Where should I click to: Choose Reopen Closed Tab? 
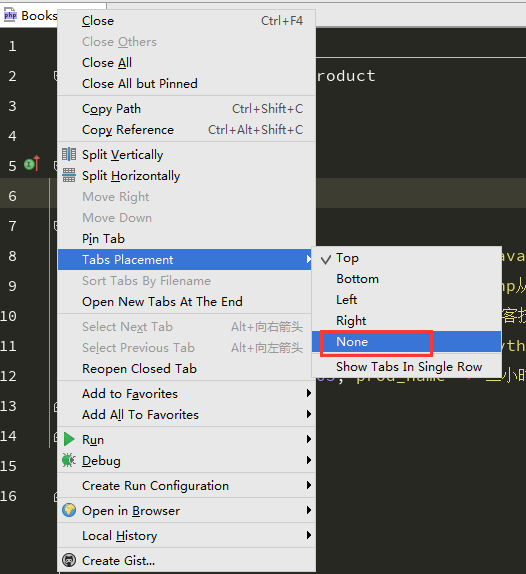click(x=186, y=369)
